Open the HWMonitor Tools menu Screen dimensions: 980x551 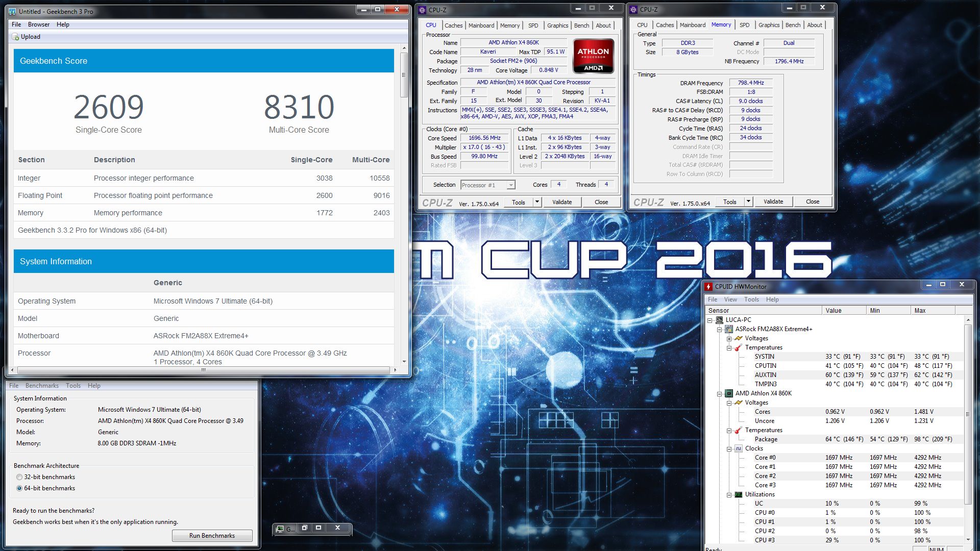click(751, 299)
